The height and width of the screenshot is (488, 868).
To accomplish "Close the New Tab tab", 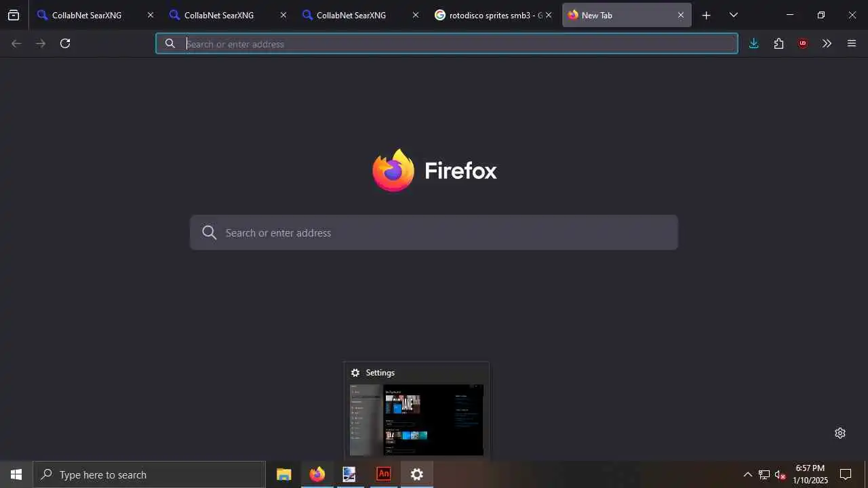I will point(681,15).
